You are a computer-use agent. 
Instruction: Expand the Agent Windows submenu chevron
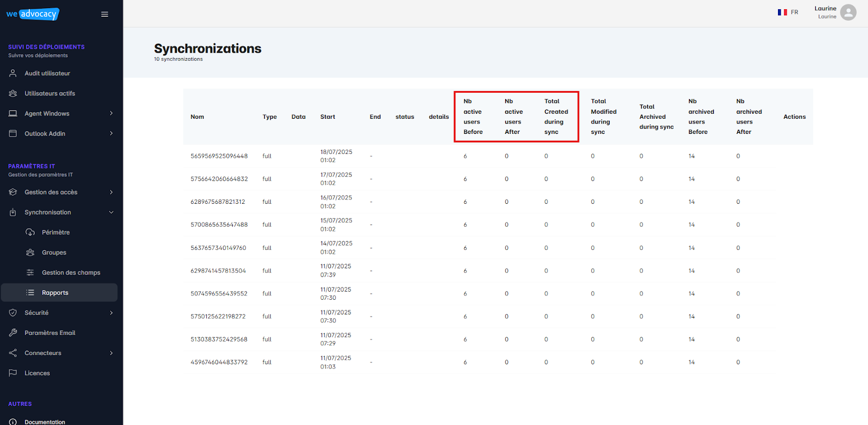click(111, 113)
